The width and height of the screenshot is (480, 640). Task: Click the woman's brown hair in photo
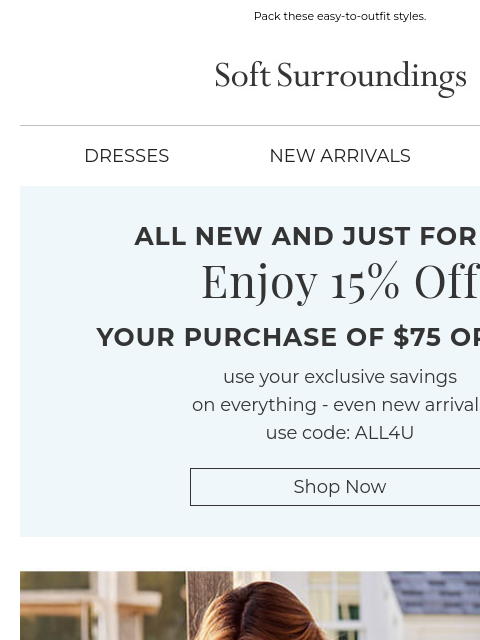(x=261, y=612)
